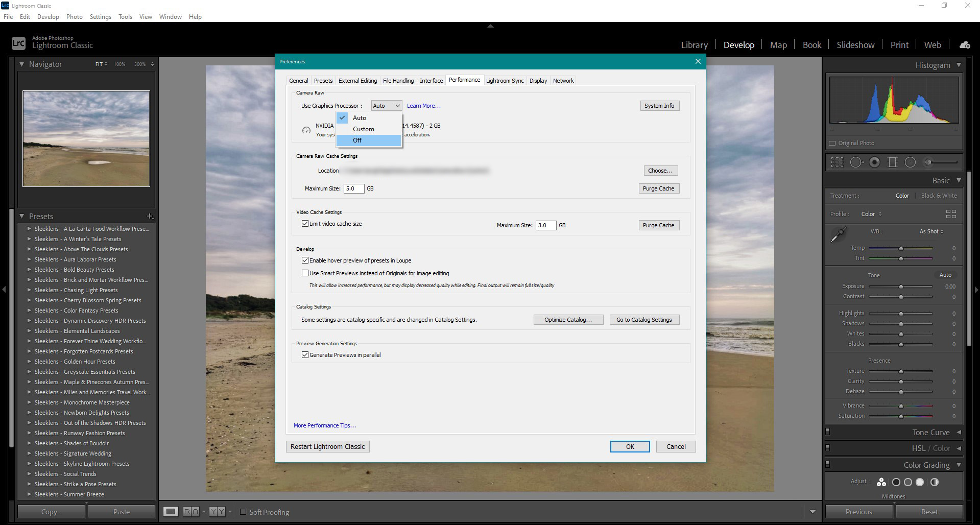Click the System Info button
980x525 pixels.
(659, 106)
